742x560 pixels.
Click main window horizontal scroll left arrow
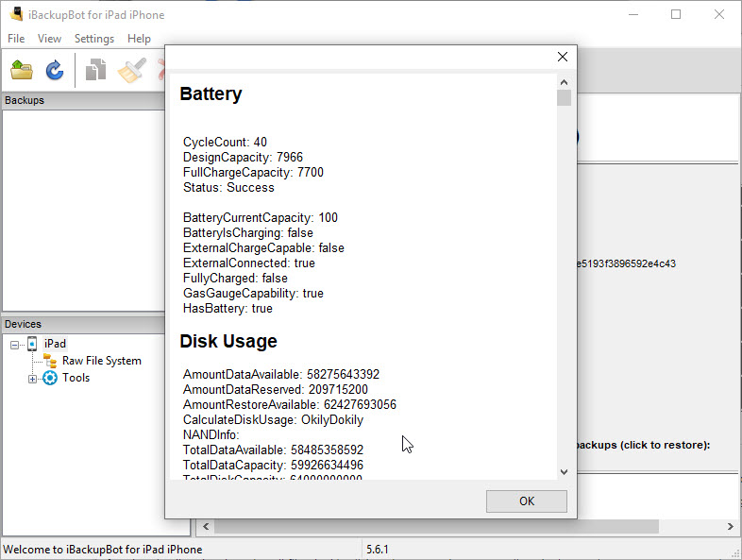coord(206,526)
